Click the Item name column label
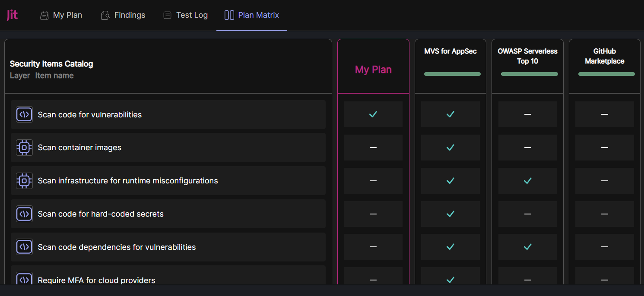 54,76
